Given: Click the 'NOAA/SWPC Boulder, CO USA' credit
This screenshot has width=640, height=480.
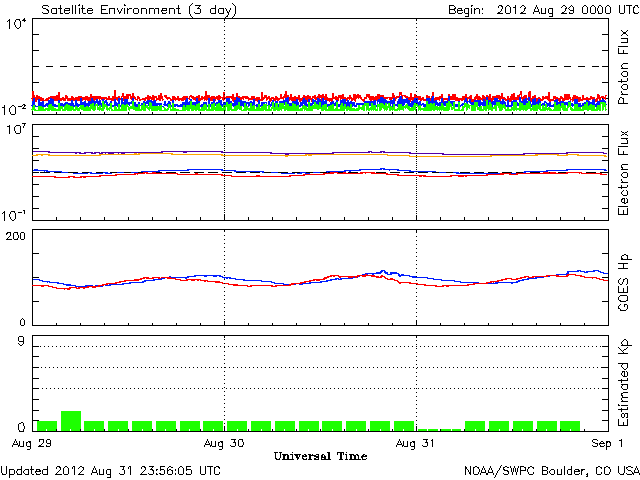Looking at the screenshot, I should (x=552, y=471).
